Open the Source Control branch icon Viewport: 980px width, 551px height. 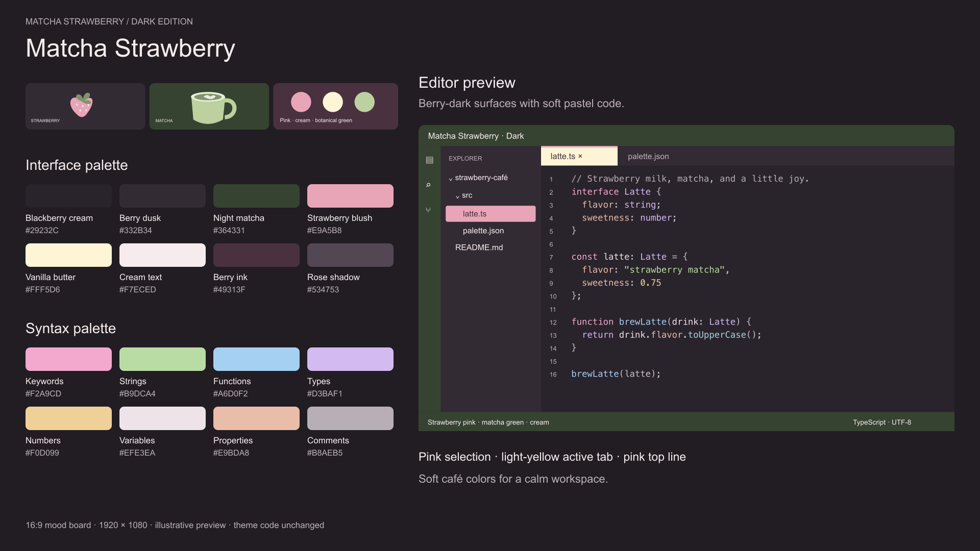(x=428, y=210)
